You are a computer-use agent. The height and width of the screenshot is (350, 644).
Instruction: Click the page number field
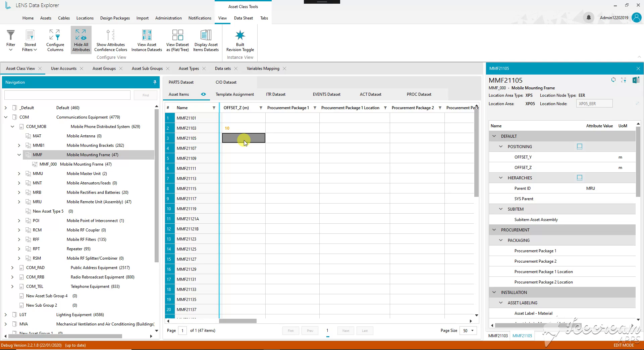pyautogui.click(x=182, y=331)
